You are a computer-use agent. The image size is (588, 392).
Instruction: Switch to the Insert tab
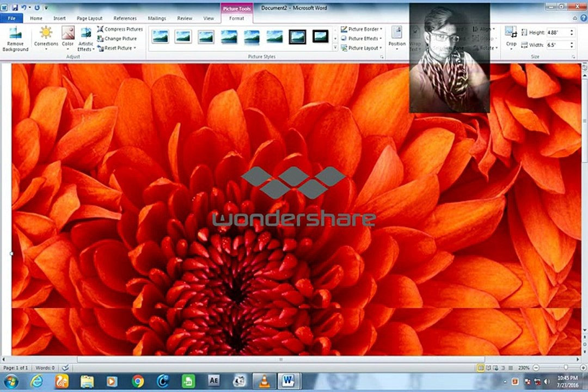(59, 18)
